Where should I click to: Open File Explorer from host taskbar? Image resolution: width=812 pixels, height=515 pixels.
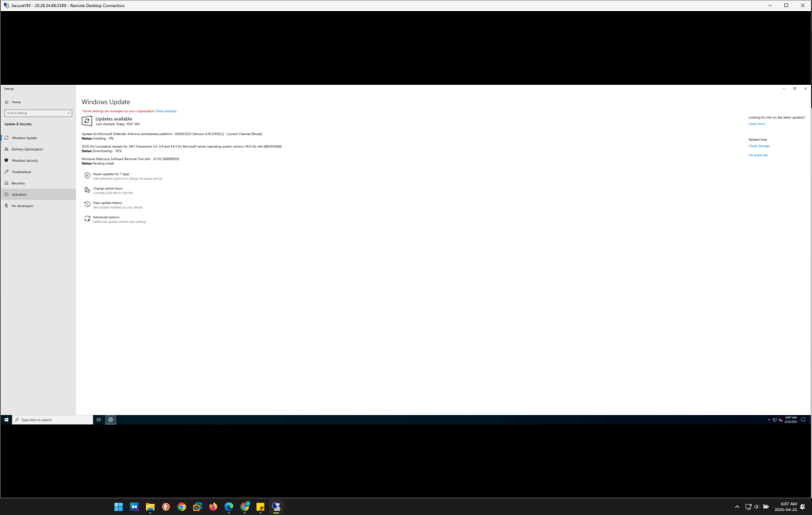tap(150, 507)
